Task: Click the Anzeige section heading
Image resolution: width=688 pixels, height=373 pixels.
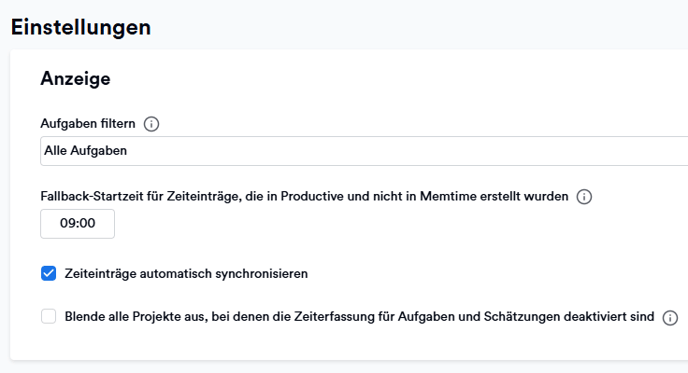Action: click(x=75, y=79)
